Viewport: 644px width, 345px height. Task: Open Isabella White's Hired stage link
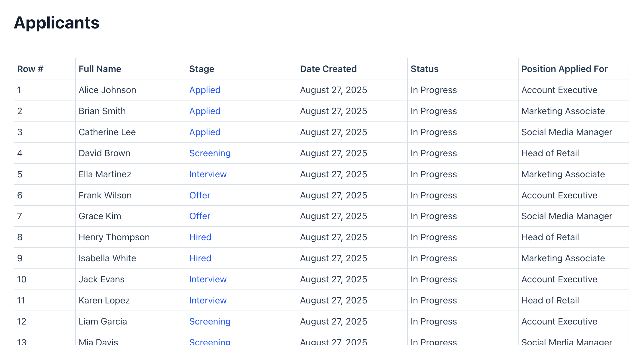point(200,258)
